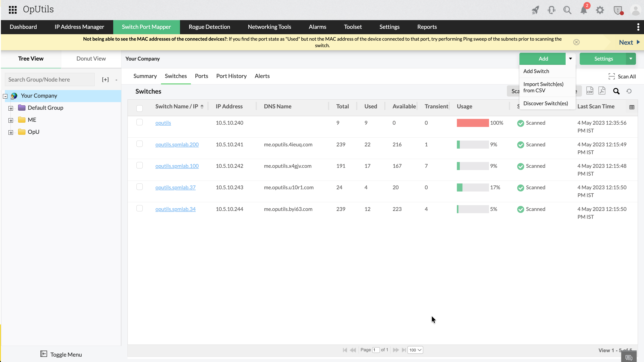
Task: Select the oputils.spmlab.37 row checkbox
Action: (x=140, y=187)
